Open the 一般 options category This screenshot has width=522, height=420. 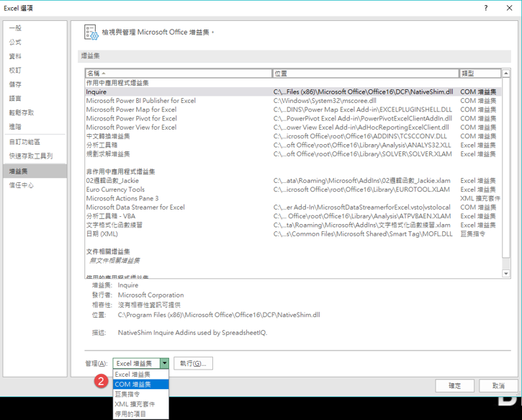tap(35, 28)
